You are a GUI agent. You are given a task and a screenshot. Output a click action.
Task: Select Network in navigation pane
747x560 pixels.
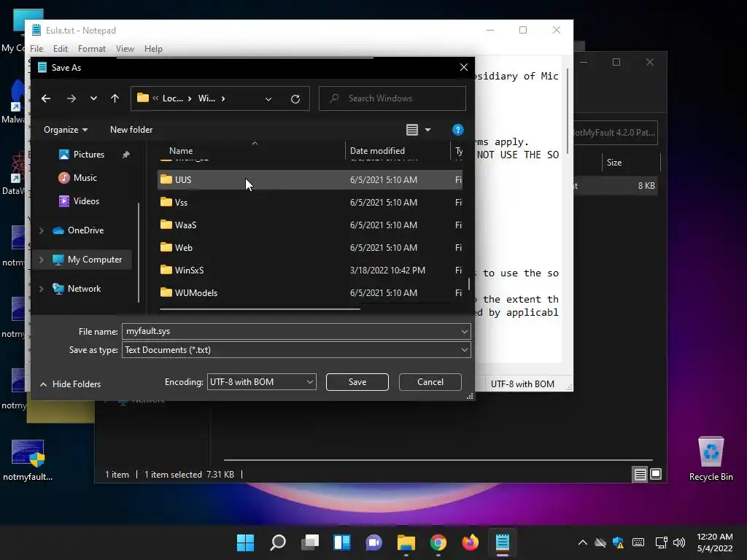tap(84, 289)
